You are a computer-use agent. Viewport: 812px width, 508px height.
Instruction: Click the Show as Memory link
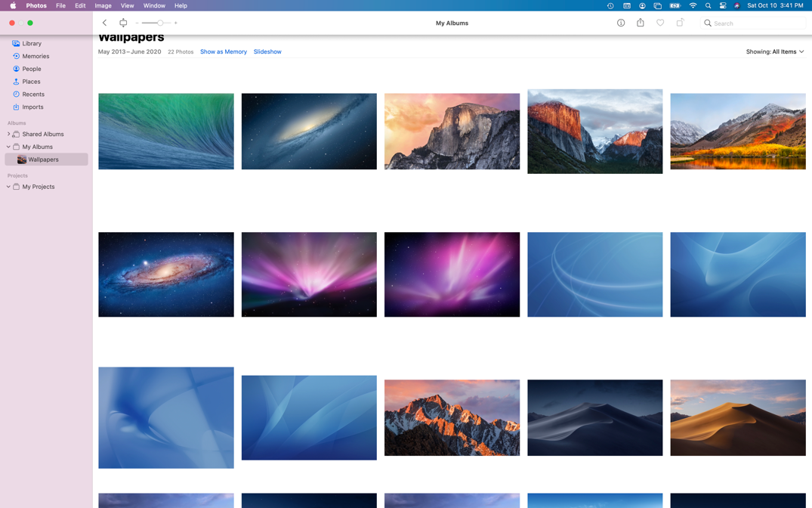pyautogui.click(x=223, y=52)
